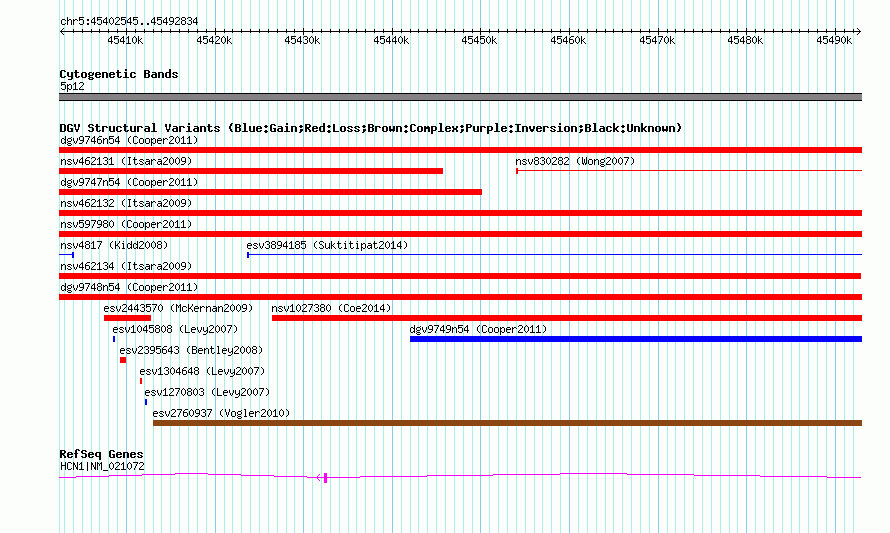Click the esv1304648 small red marker
Viewport: 890px width, 533px height.
(141, 381)
